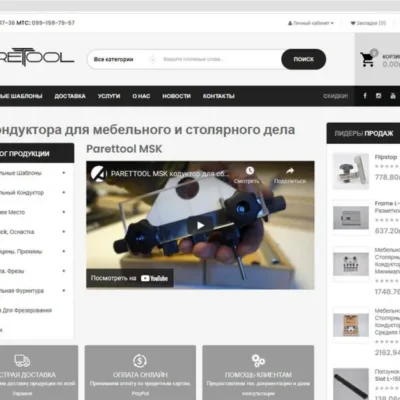Click the video title text

click(170, 174)
